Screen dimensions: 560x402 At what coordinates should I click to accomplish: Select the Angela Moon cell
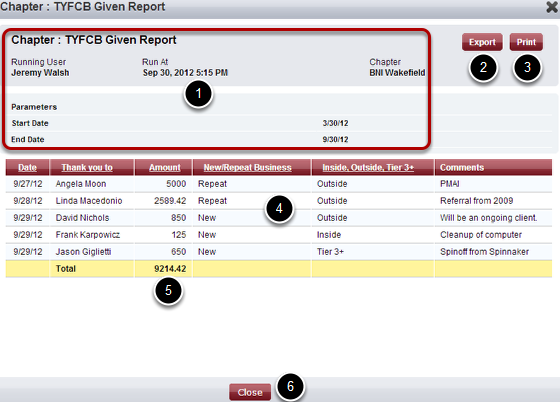(81, 184)
